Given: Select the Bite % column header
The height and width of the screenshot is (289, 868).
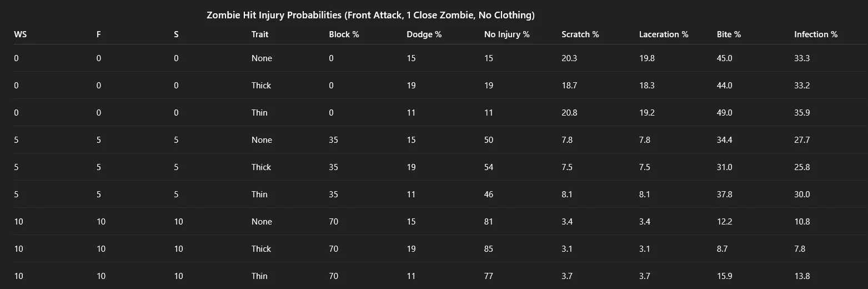Looking at the screenshot, I should tap(729, 34).
